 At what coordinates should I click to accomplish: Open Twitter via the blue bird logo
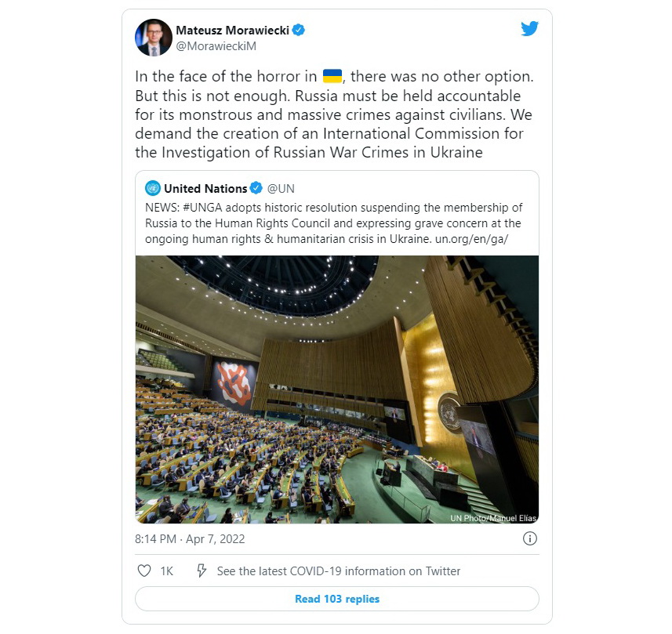click(x=529, y=29)
